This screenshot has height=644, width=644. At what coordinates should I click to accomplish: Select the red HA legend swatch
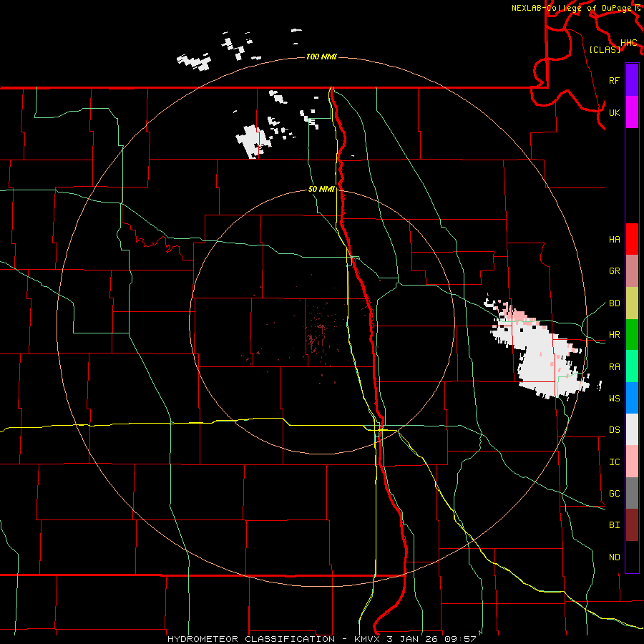632,239
